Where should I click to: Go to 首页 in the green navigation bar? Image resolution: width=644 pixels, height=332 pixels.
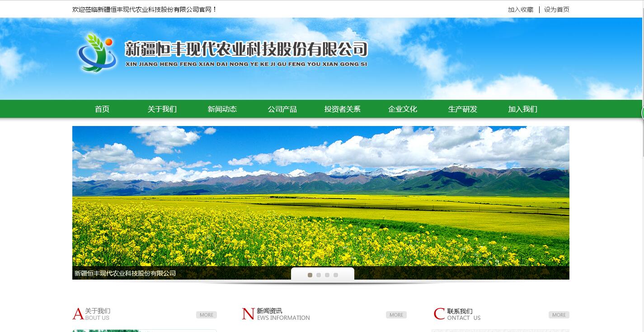(x=102, y=109)
